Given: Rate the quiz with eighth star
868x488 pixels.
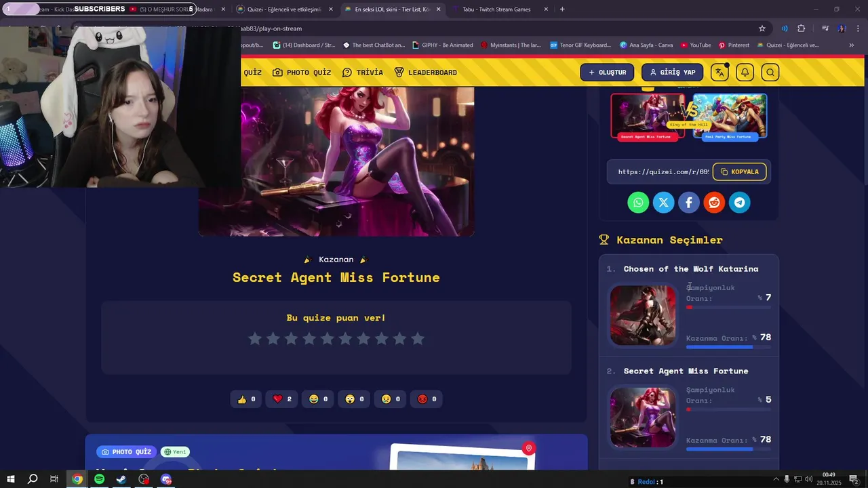Looking at the screenshot, I should [x=382, y=338].
